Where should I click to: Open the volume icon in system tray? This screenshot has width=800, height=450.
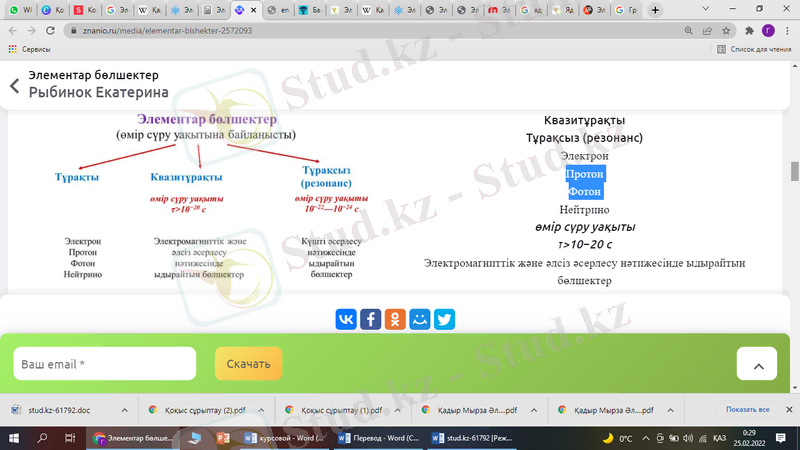point(688,438)
